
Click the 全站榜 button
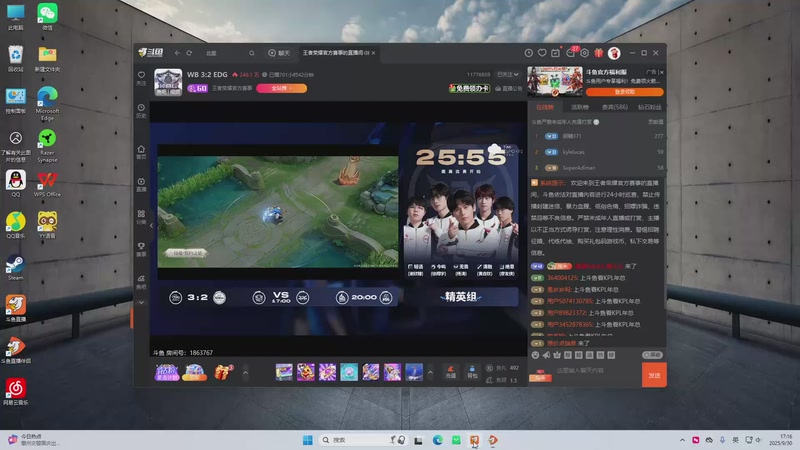click(x=282, y=88)
